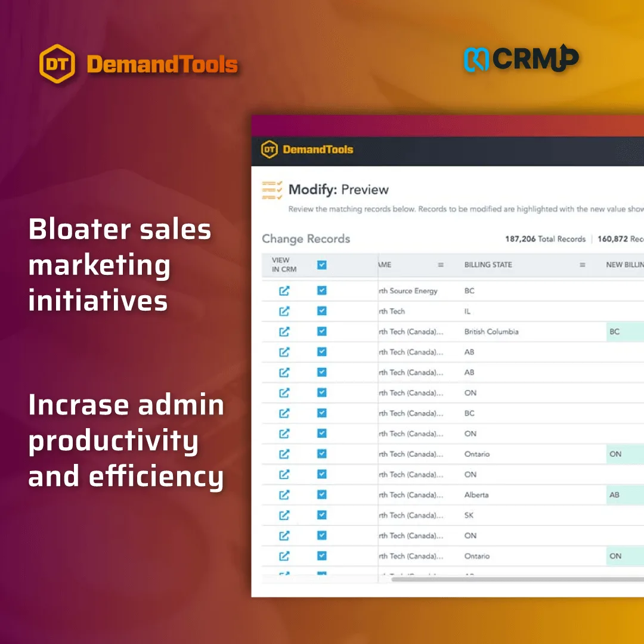Uncheck the first record row checkbox
Viewport: 644px width, 644px height.
321,290
